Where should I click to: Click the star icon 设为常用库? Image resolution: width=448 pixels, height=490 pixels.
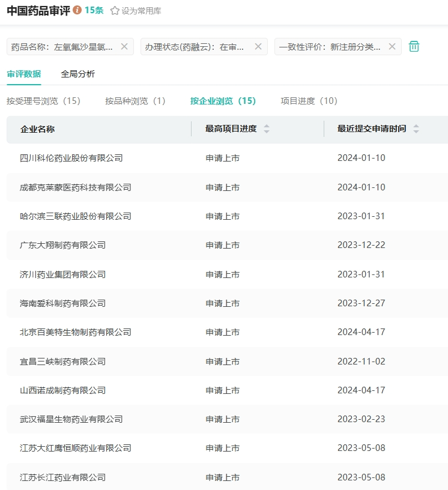(x=115, y=11)
